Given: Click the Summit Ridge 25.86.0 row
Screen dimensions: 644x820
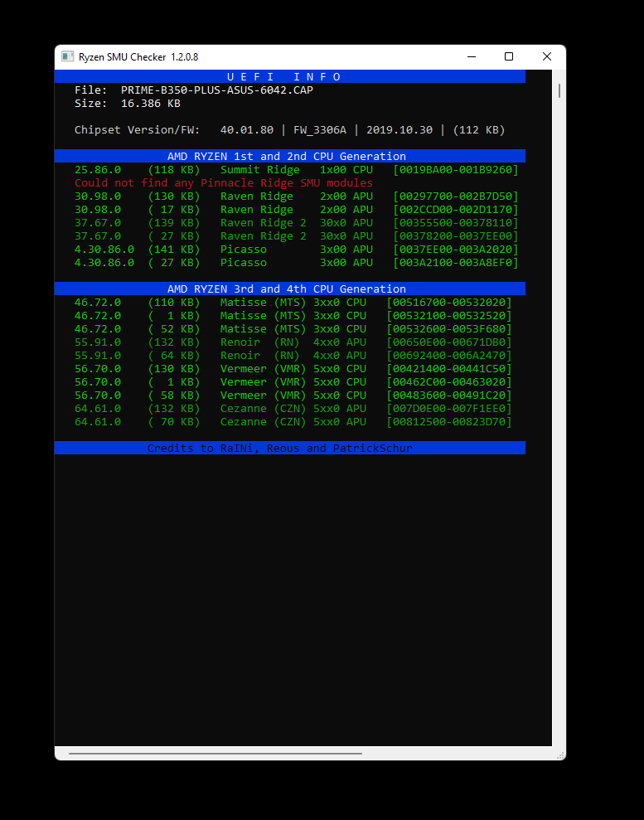Looking at the screenshot, I should pyautogui.click(x=297, y=170).
